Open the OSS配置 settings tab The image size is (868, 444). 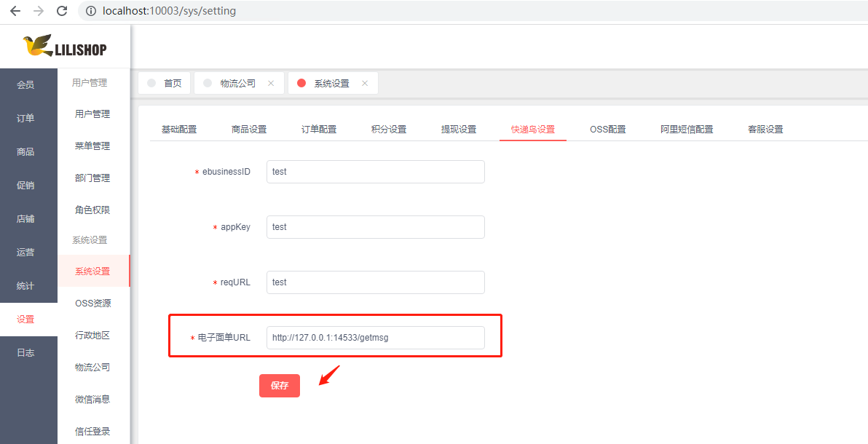[608, 130]
